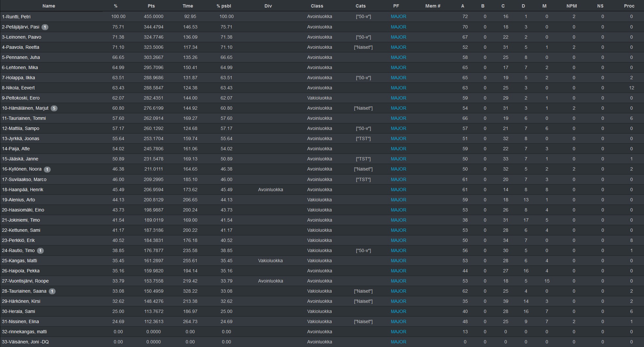Screen dimensions: 644x347
Task: Click points value 455.0000
Action: (154, 16)
